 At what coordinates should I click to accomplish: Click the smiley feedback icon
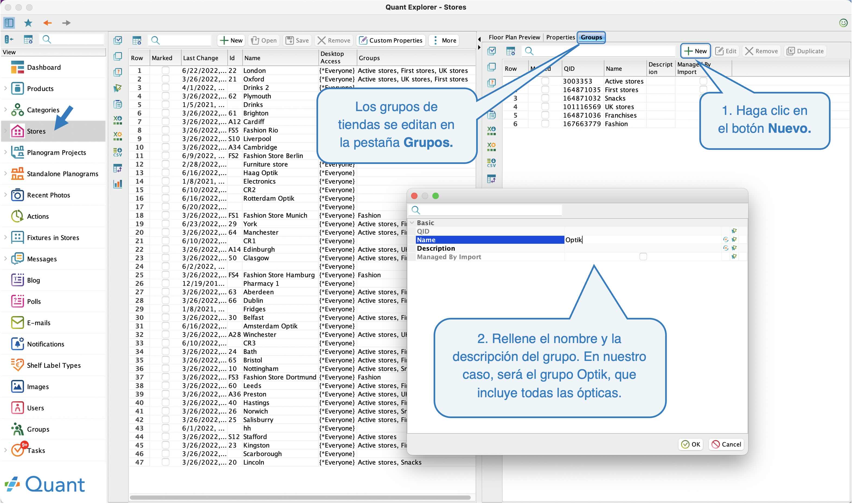coord(843,23)
